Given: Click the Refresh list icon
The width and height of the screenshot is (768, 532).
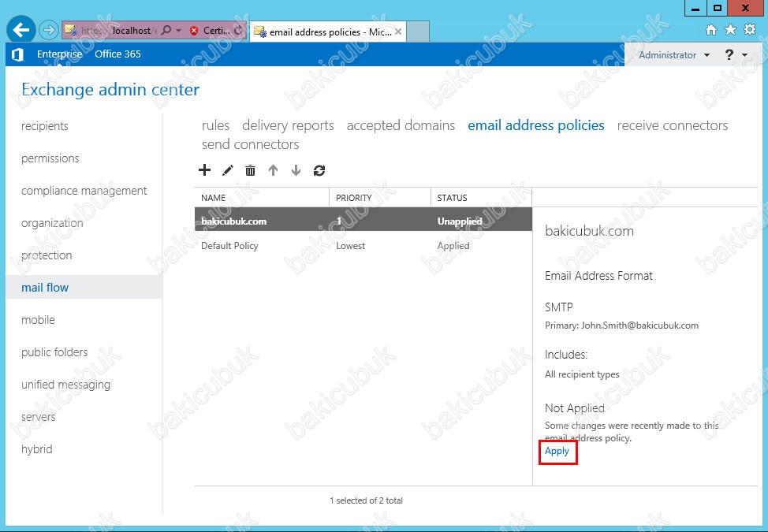Looking at the screenshot, I should tap(319, 170).
